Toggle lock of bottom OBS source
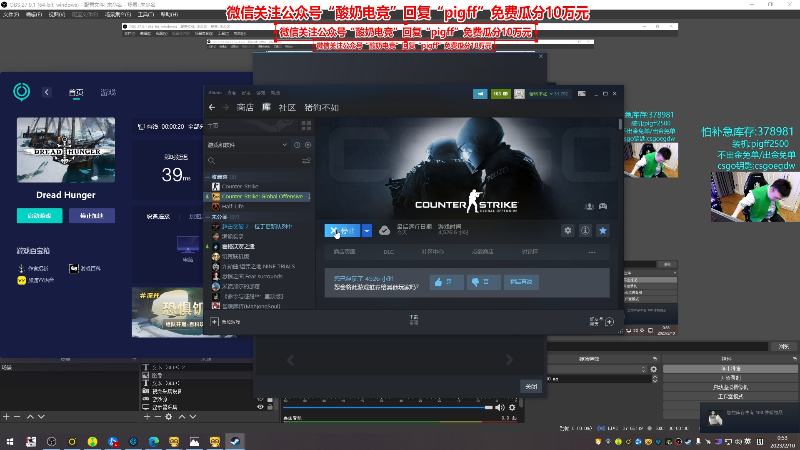Viewport: 800px width, 450px height. (x=270, y=407)
